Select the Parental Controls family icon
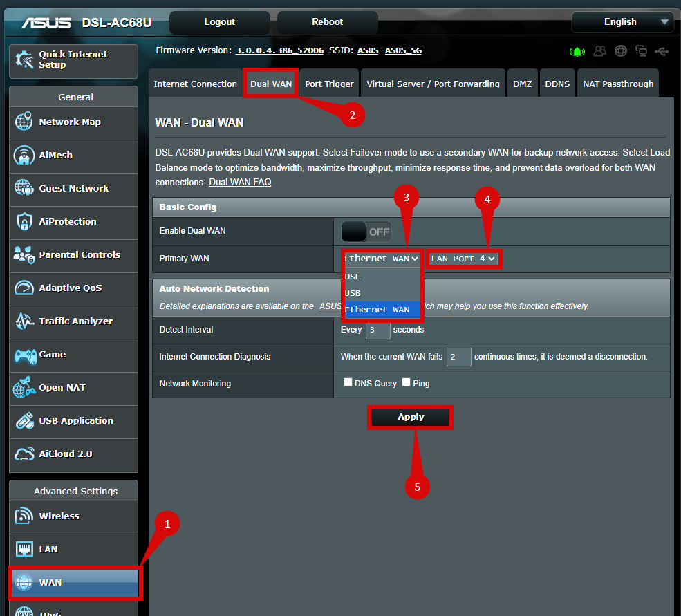The image size is (681, 616). [x=24, y=255]
